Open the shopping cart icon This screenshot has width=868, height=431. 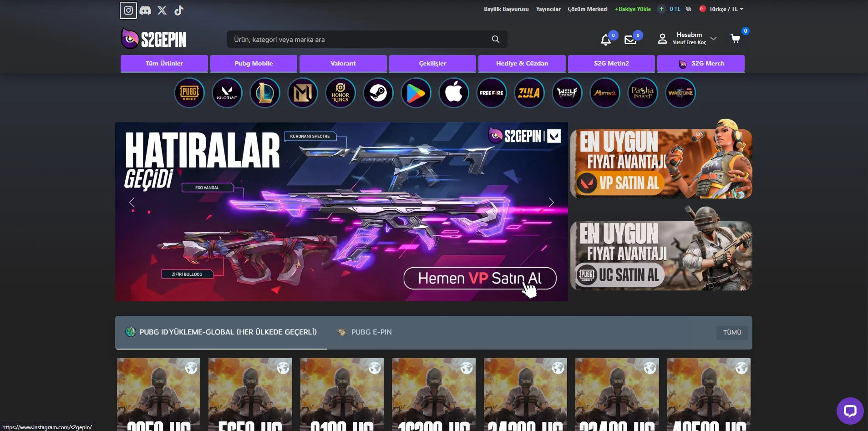click(735, 39)
